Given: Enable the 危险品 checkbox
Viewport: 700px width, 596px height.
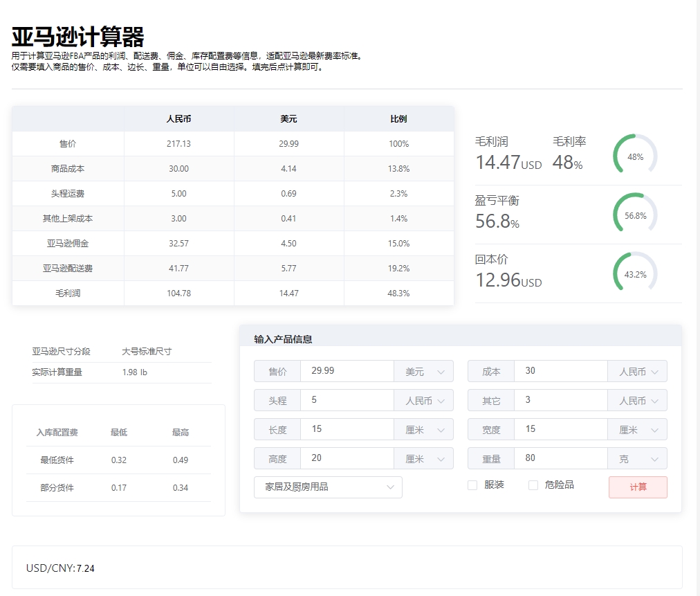Looking at the screenshot, I should pyautogui.click(x=533, y=485).
